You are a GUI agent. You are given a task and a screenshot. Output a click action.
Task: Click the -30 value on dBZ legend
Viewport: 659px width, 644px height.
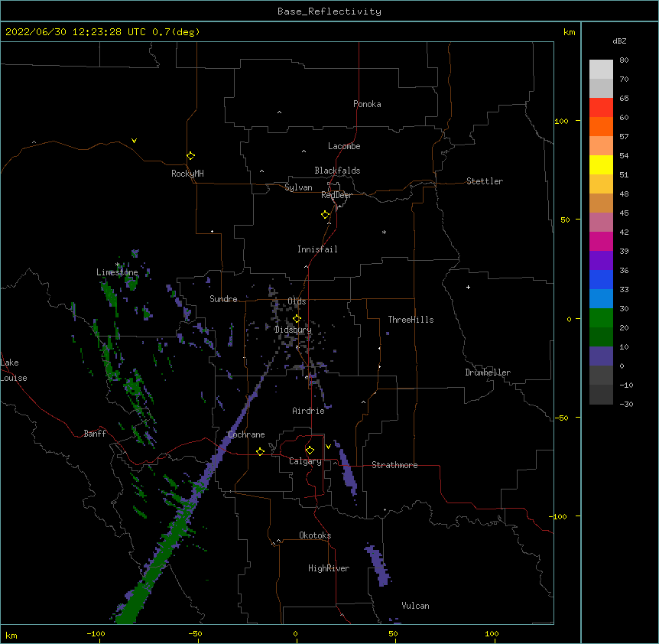(x=626, y=404)
